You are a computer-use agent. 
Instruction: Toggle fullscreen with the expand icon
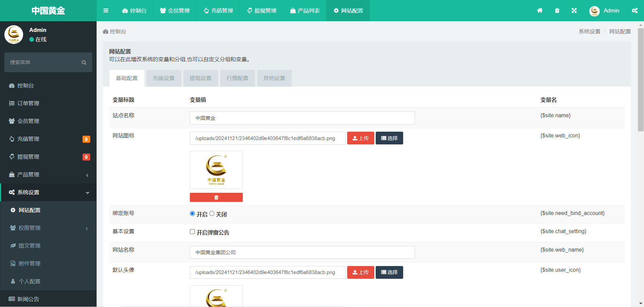pos(574,11)
